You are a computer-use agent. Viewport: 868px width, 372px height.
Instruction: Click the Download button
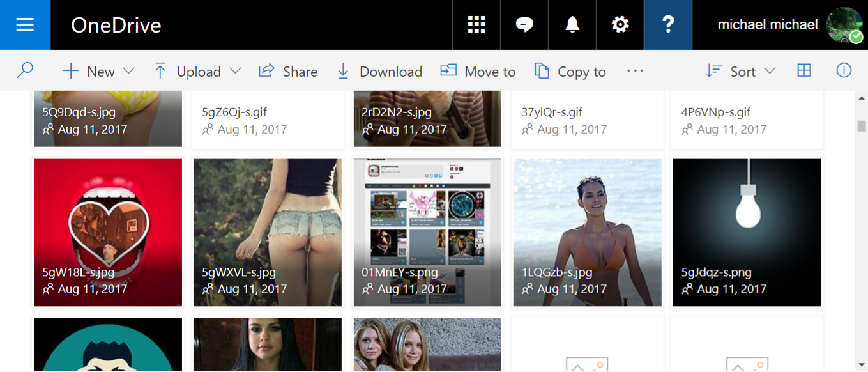click(x=379, y=71)
